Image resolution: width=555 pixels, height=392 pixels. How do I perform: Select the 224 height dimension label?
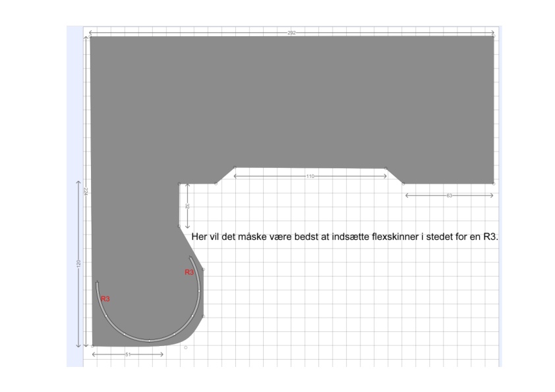(85, 192)
